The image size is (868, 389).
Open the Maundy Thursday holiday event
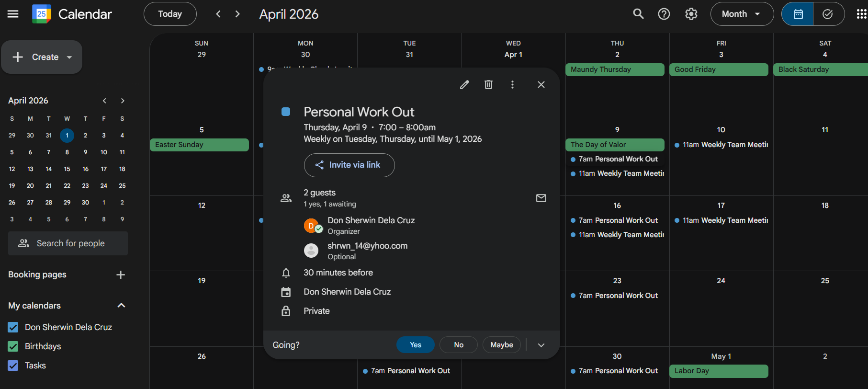point(615,69)
